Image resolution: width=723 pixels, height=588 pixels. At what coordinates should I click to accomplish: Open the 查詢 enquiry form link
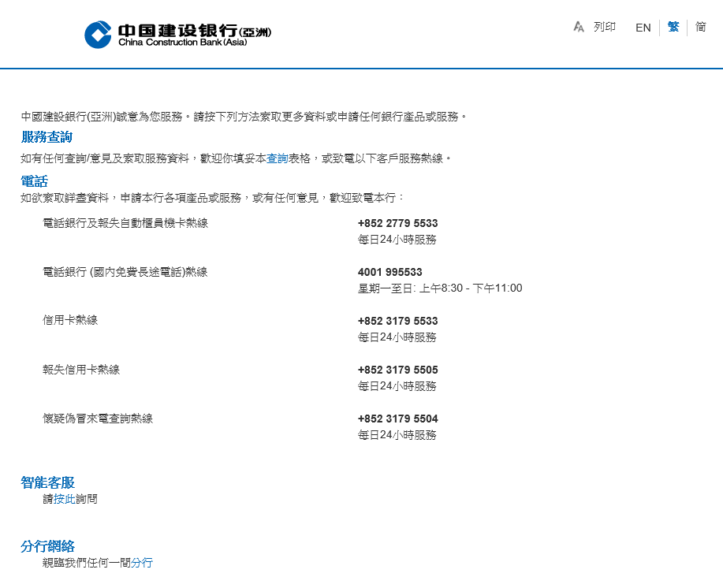pos(277,158)
